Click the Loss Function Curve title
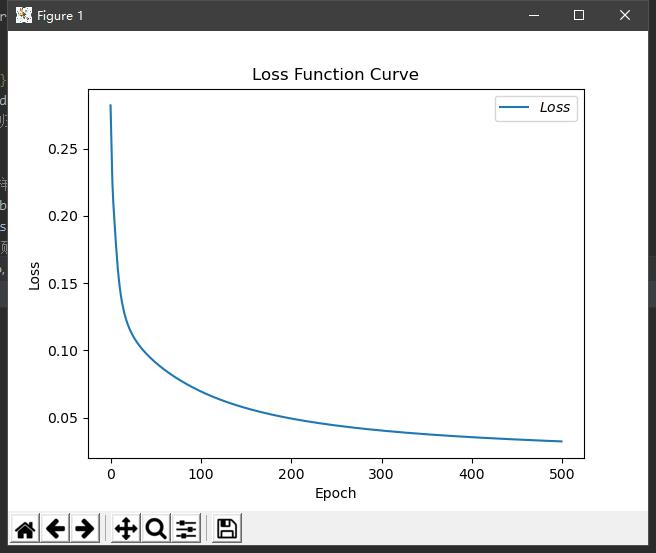 coord(335,74)
